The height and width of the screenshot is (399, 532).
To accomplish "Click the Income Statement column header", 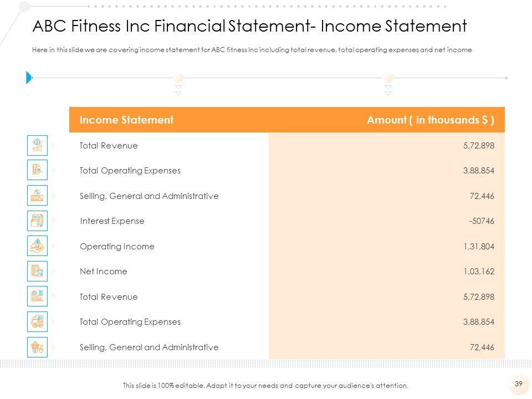I will pyautogui.click(x=126, y=120).
